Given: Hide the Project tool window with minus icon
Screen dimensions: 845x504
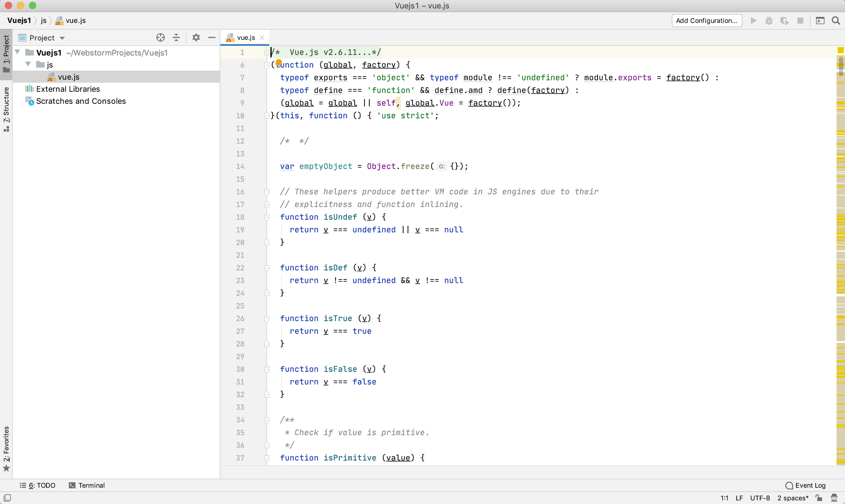Looking at the screenshot, I should tap(212, 37).
